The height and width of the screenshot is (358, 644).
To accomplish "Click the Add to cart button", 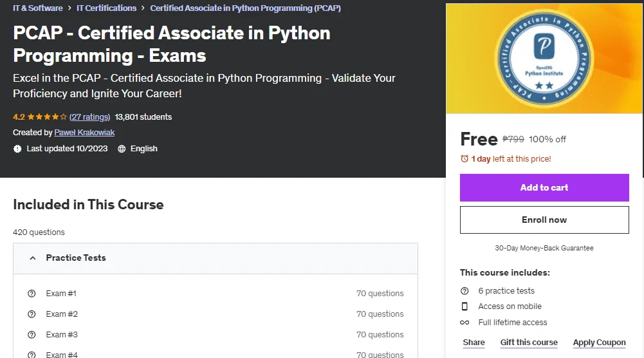I will pos(544,187).
